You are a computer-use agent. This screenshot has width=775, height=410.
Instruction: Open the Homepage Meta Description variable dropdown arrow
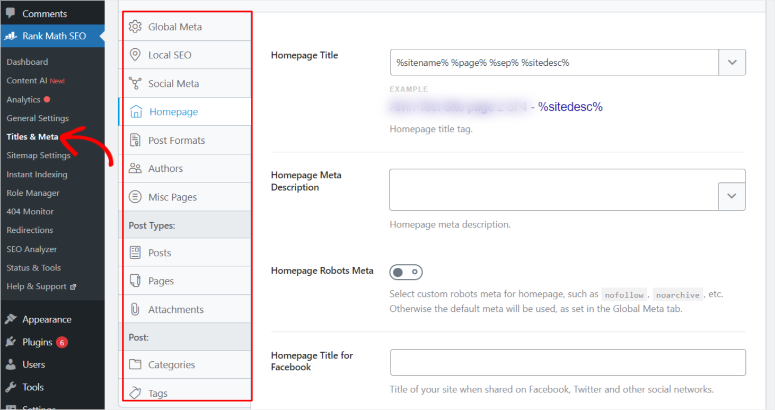[x=732, y=196]
